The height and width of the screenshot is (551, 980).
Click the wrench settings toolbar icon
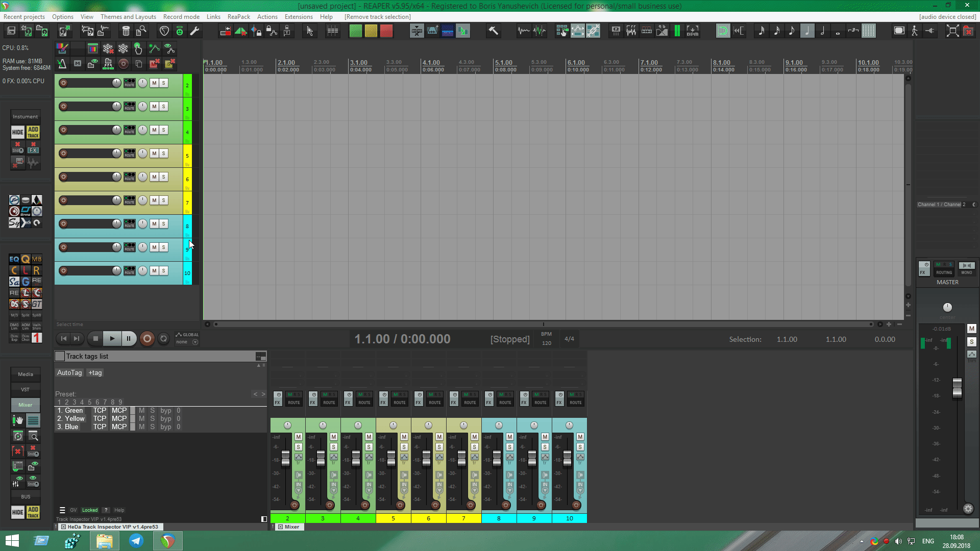click(194, 31)
